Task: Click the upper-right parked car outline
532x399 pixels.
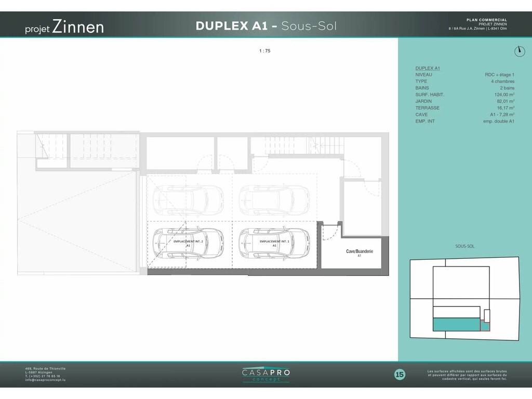Action: 274,199
